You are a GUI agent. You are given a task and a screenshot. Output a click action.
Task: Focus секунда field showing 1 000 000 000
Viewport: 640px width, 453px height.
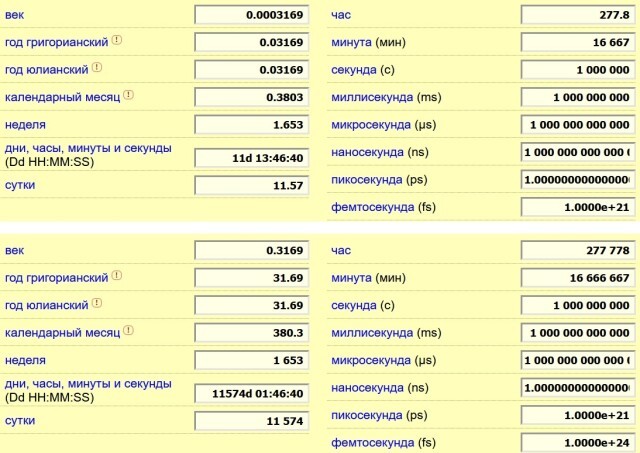pyautogui.click(x=578, y=305)
